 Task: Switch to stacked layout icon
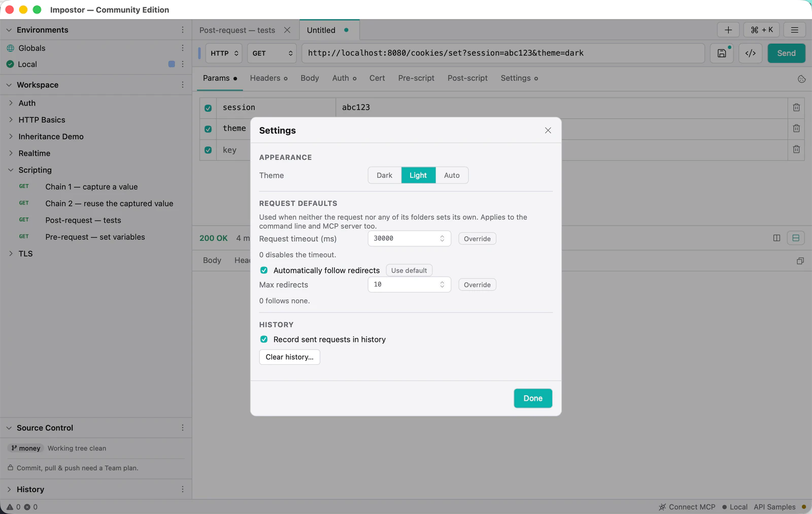(x=796, y=238)
